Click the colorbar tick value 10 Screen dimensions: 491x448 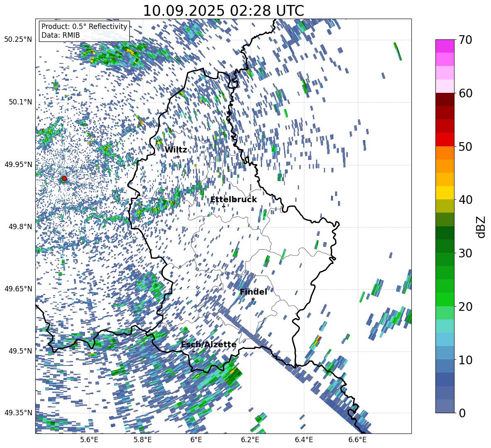(x=465, y=360)
